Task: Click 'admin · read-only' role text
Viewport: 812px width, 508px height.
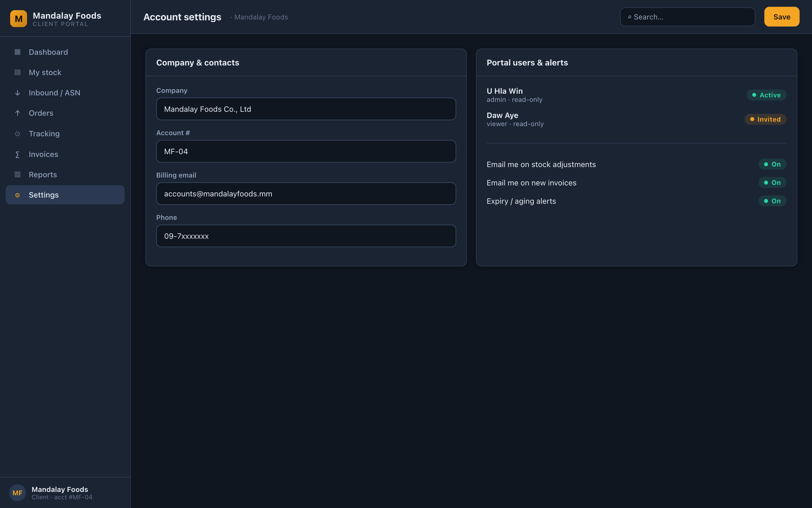Action: coord(514,100)
